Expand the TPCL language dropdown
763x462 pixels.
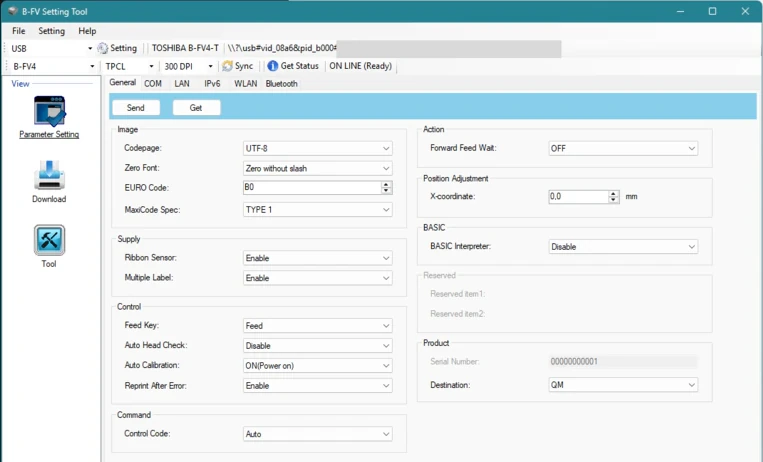pos(151,66)
